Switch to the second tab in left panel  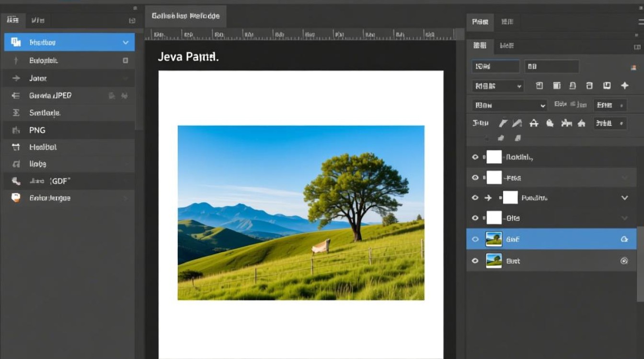click(37, 20)
